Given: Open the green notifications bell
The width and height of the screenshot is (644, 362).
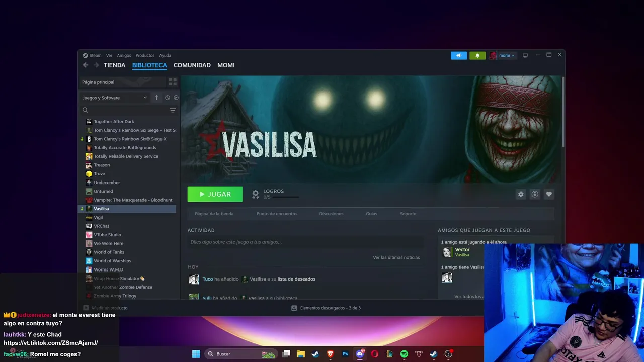Looking at the screenshot, I should (x=477, y=55).
